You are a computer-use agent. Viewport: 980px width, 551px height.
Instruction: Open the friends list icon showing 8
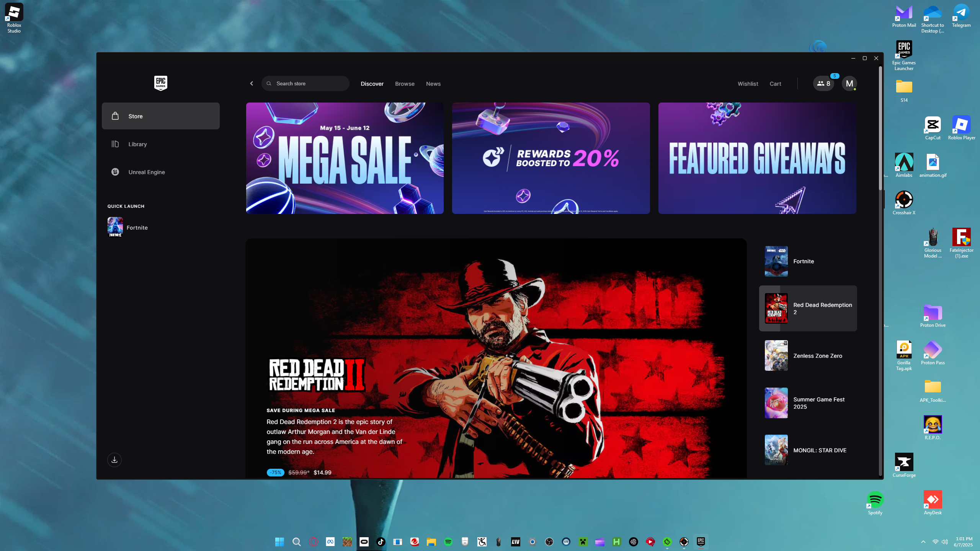pos(823,83)
